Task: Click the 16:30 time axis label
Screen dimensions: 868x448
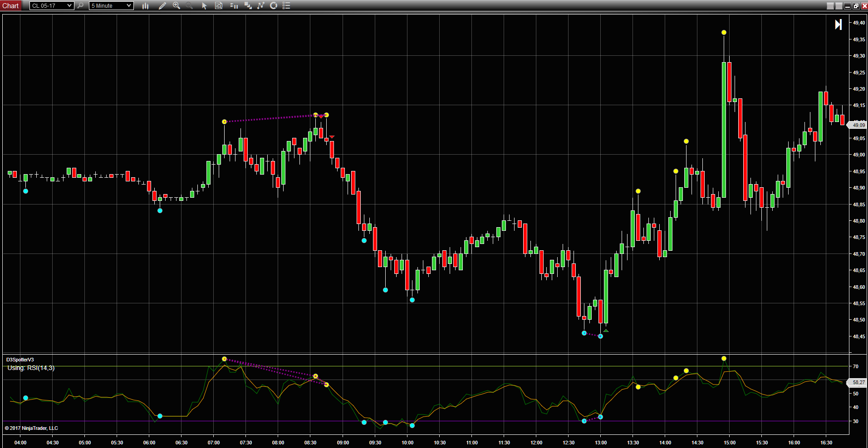Action: click(826, 443)
